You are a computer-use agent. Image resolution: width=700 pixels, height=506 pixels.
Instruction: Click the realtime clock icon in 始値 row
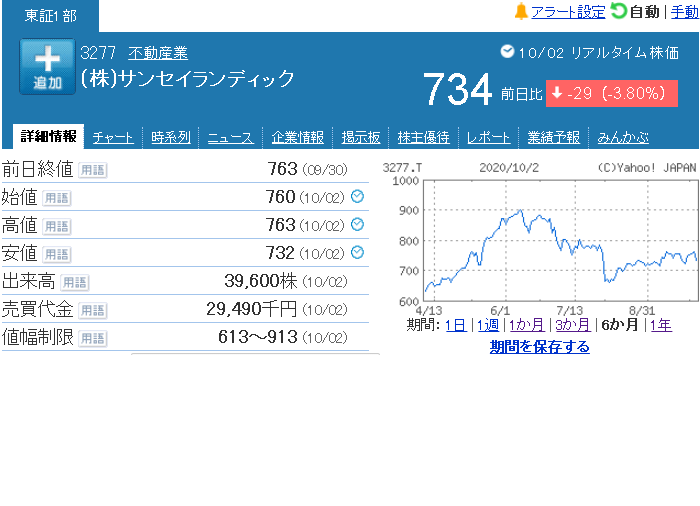(357, 196)
